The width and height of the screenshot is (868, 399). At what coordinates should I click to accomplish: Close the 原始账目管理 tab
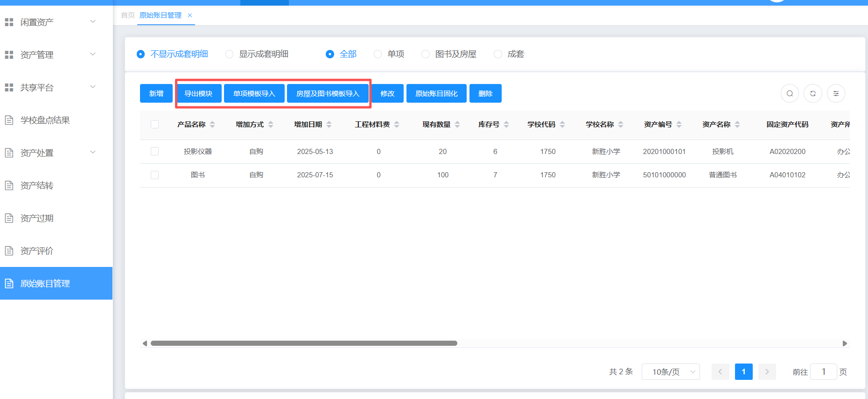click(190, 15)
